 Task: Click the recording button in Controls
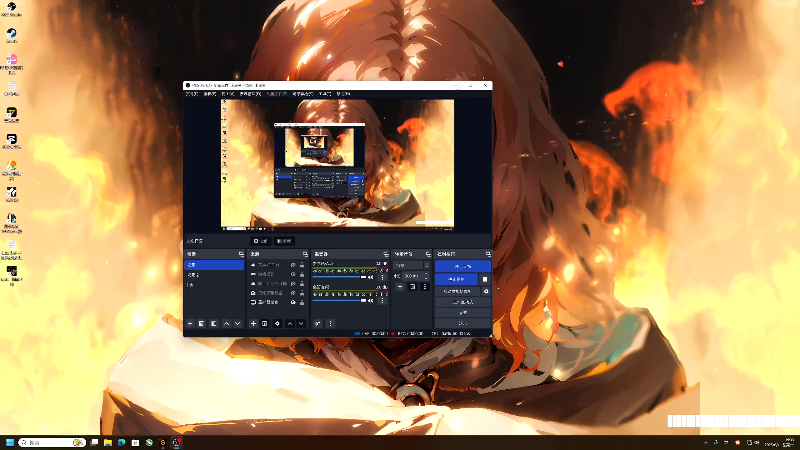[x=457, y=279]
